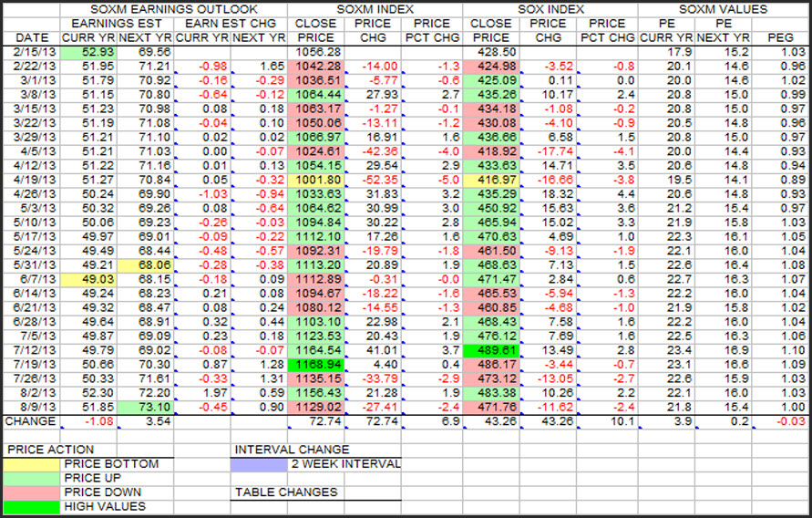Click the SOXM VALUES section header
This screenshot has height=518, width=812.
724,9
